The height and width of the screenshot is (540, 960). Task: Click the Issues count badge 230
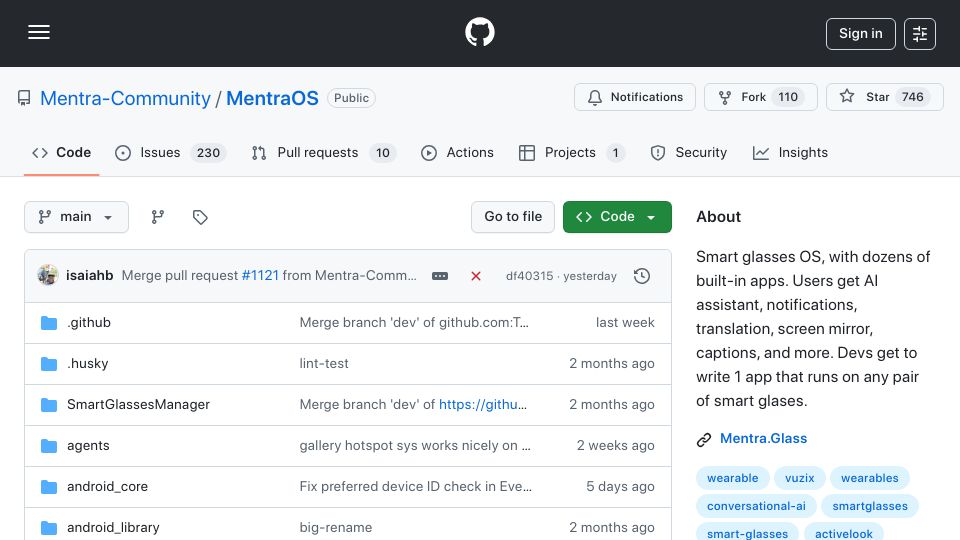coord(208,152)
